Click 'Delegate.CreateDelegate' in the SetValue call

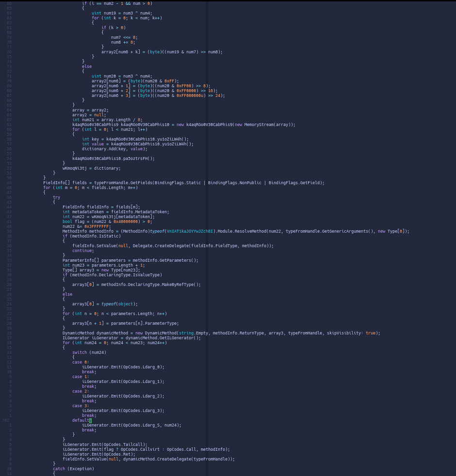point(161,246)
